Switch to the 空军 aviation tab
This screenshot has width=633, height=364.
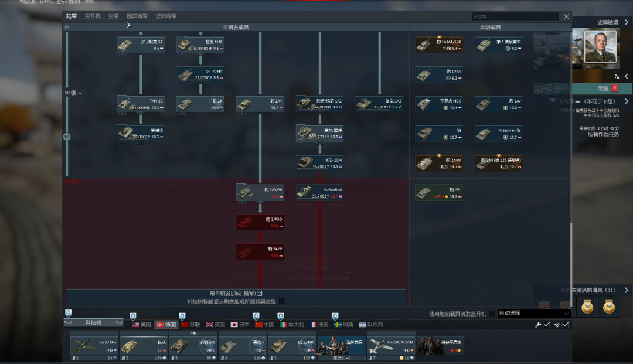pos(114,16)
